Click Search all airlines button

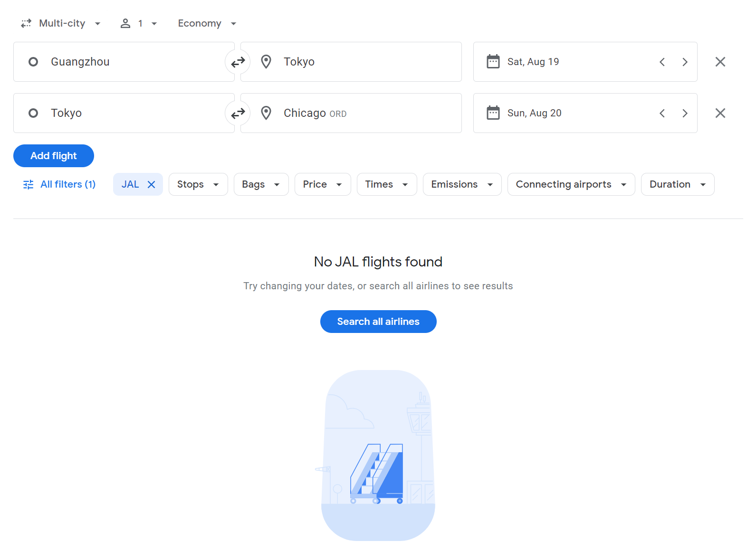tap(378, 322)
